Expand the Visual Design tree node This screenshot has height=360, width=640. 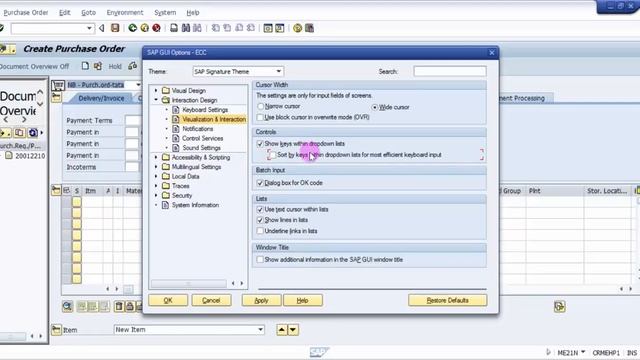click(x=156, y=90)
